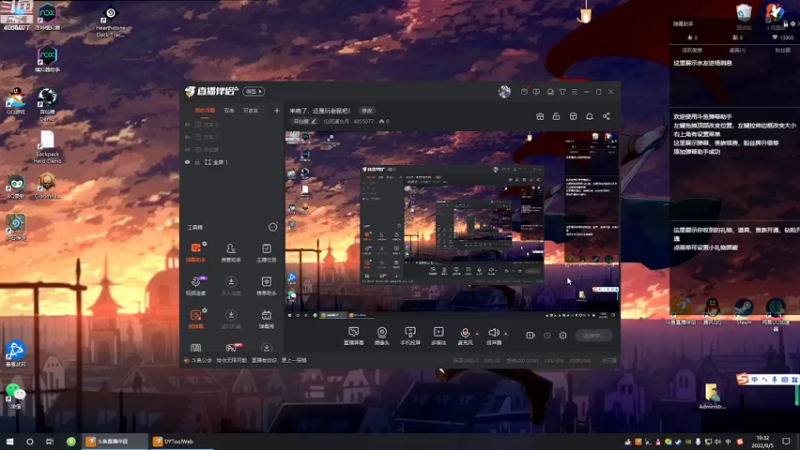Click the bell notification icon above the preview
This screenshot has height=450, width=800.
pos(589,116)
